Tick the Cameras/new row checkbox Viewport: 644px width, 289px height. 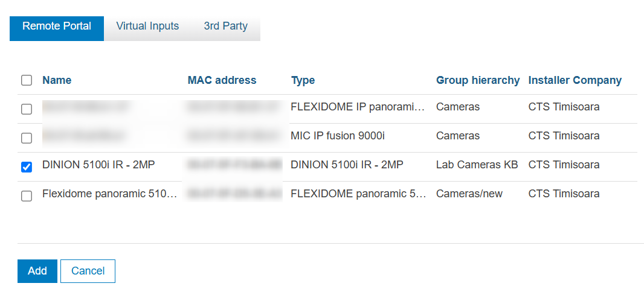point(27,196)
